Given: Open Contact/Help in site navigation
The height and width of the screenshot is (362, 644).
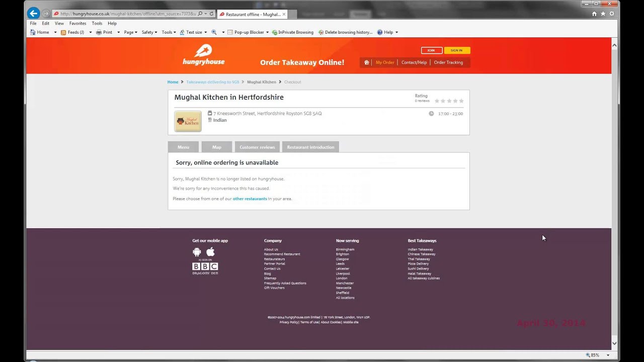Looking at the screenshot, I should pyautogui.click(x=414, y=62).
